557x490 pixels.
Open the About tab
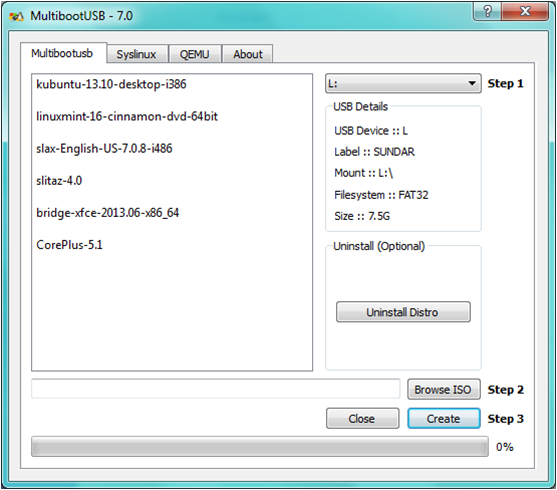(x=248, y=54)
